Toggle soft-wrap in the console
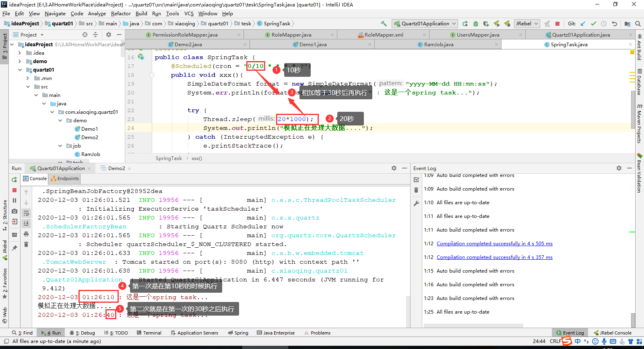The height and width of the screenshot is (349, 644). click(26, 213)
